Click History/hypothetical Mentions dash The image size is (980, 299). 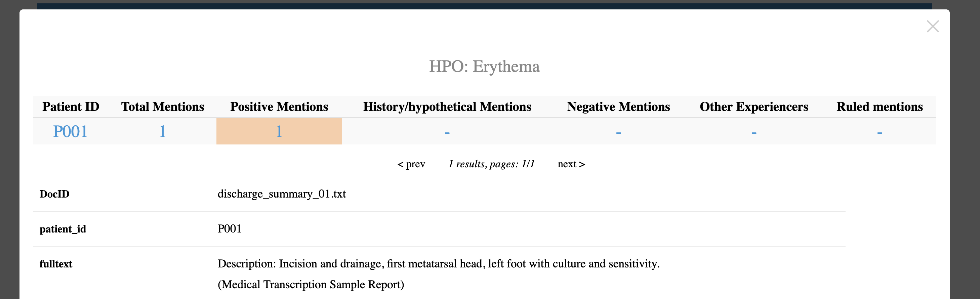pos(447,132)
